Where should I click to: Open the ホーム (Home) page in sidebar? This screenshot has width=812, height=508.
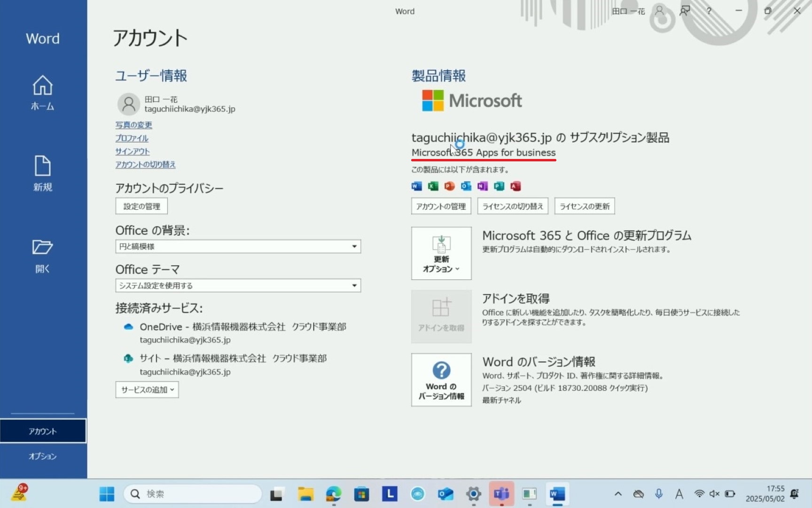click(43, 93)
